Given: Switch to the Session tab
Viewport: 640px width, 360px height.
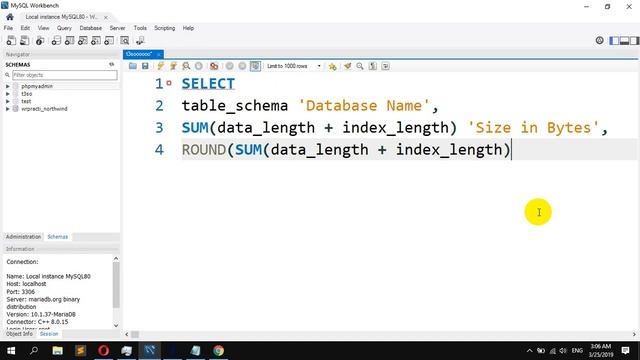Looking at the screenshot, I should 49,334.
